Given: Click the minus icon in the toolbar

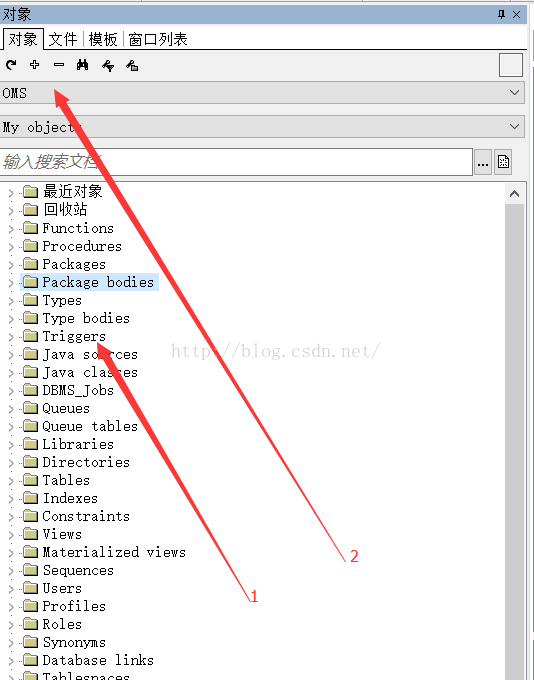Looking at the screenshot, I should point(59,65).
